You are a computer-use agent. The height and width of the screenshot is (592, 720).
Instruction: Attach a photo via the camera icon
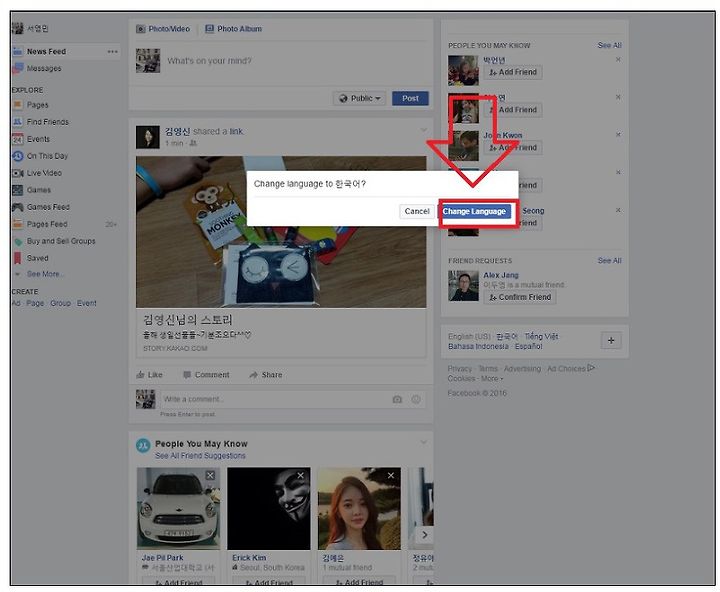tap(397, 400)
